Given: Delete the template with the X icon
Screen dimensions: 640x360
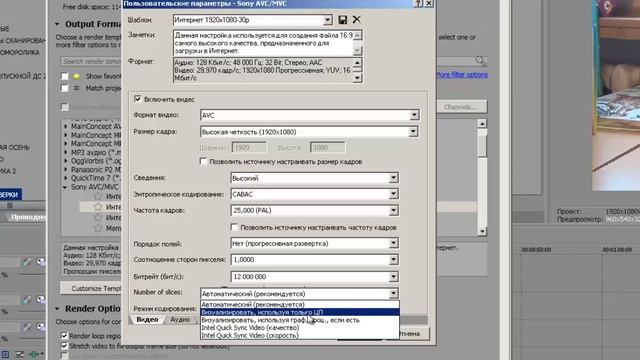Looking at the screenshot, I should [356, 20].
